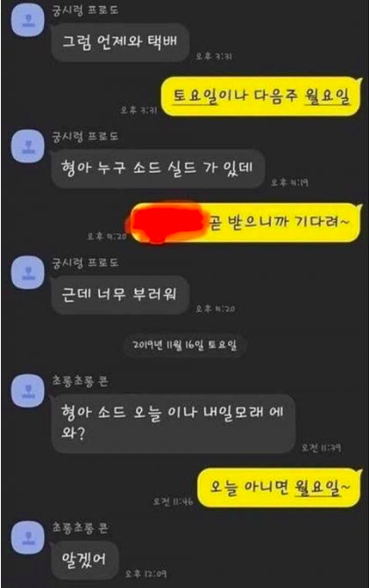
Task: Open 초롱초롱 콘 avatar above '형아 소드 오늘' message
Action: [28, 391]
